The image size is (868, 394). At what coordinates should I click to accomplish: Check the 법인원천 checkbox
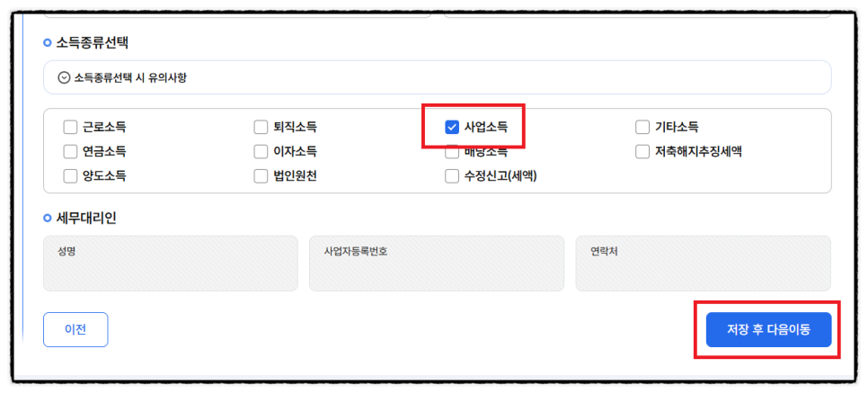[x=261, y=176]
